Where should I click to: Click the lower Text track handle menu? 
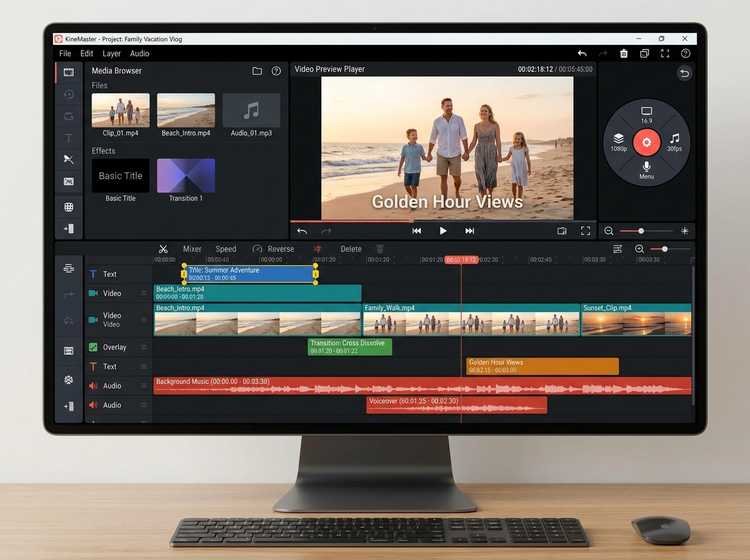click(x=144, y=367)
